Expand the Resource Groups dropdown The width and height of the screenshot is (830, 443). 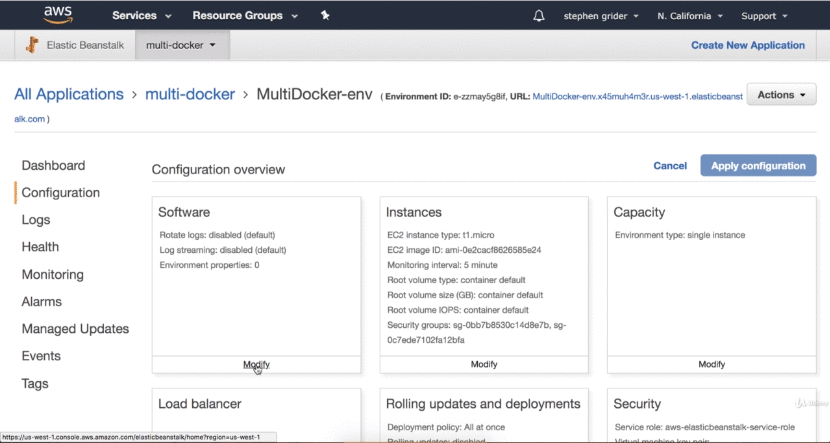click(245, 15)
